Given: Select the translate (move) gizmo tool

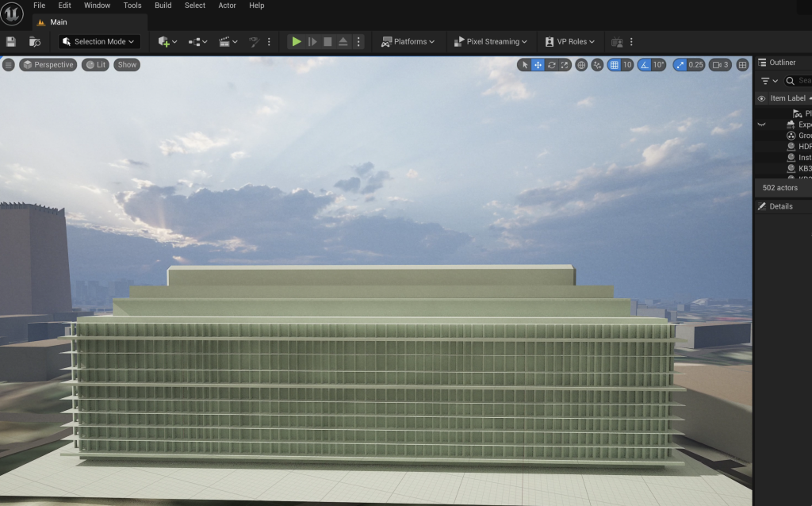Looking at the screenshot, I should [538, 65].
